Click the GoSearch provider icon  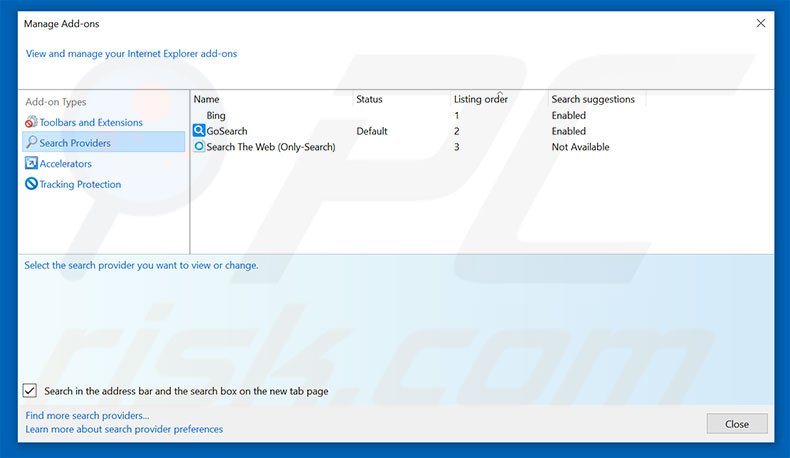coord(199,131)
